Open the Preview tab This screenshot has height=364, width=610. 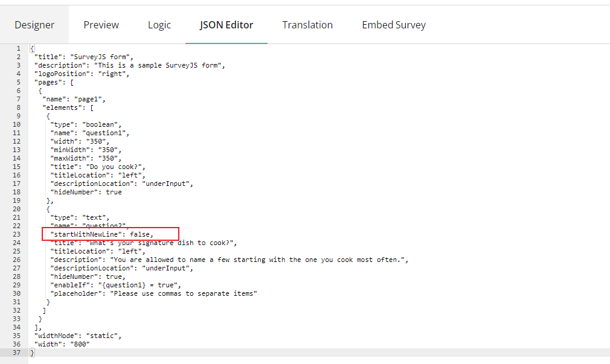point(101,25)
